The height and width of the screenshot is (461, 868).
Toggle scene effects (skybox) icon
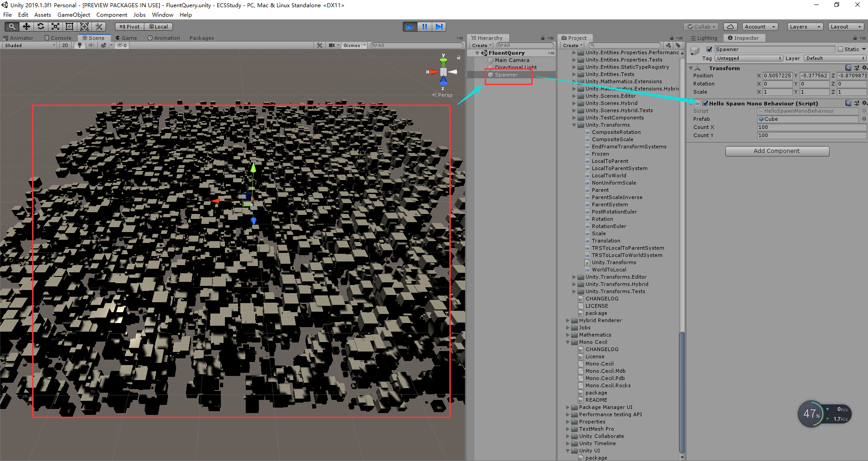coord(104,45)
